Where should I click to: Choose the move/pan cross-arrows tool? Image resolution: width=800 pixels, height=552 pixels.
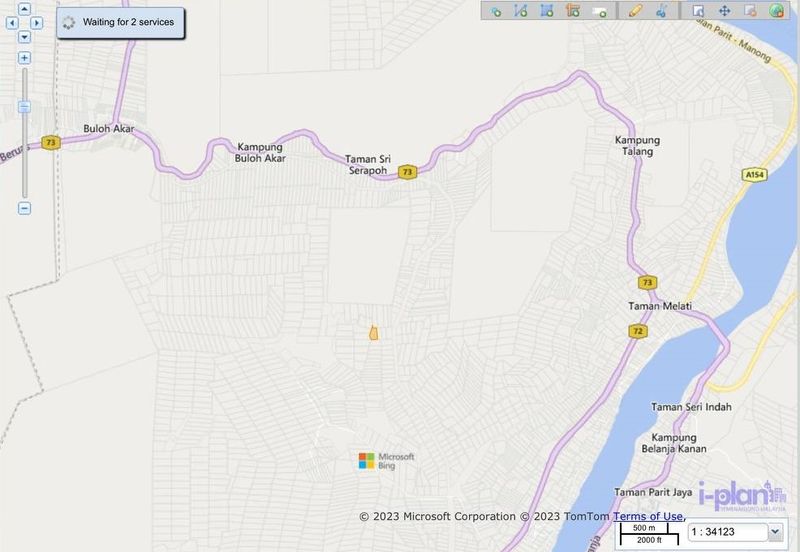(724, 11)
